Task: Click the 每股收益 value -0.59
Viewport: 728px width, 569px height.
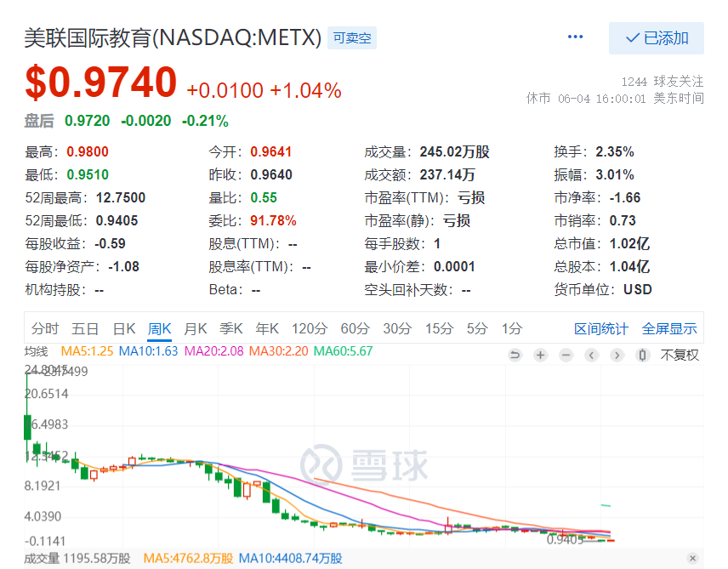Action: point(110,244)
